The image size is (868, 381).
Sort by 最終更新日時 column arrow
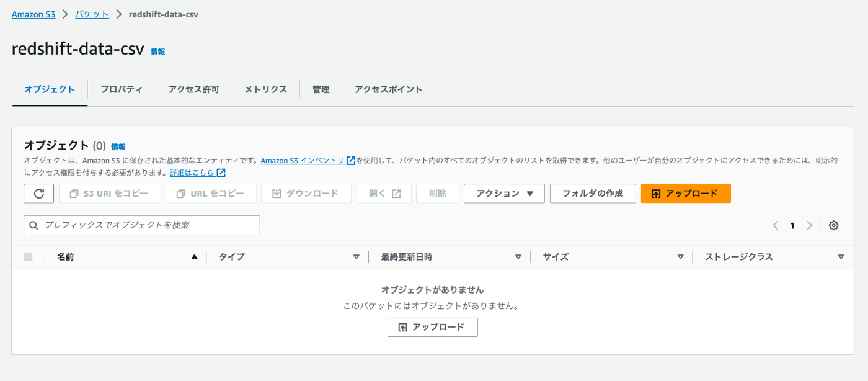(518, 257)
